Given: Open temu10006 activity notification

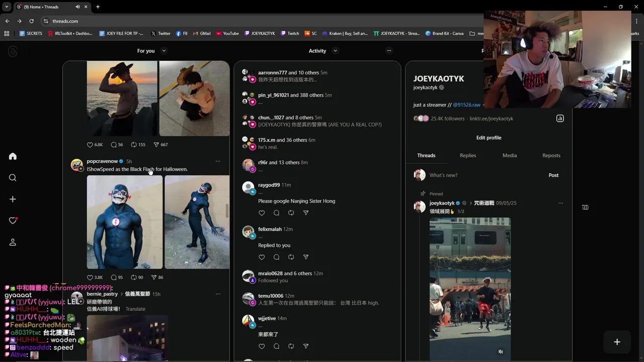Looking at the screenshot, I should pyautogui.click(x=317, y=300).
